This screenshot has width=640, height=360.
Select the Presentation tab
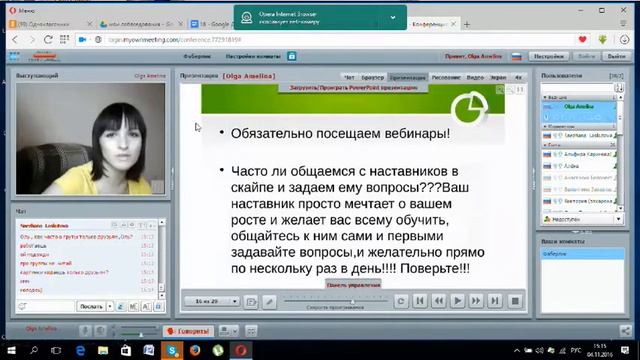[407, 77]
